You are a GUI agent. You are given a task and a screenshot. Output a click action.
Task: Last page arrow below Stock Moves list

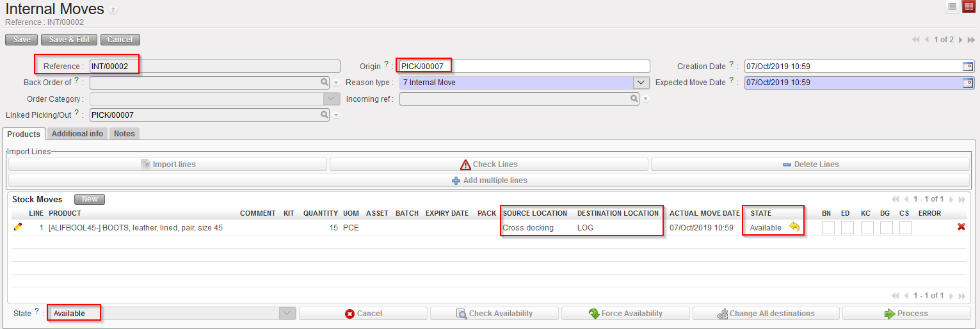coord(960,296)
